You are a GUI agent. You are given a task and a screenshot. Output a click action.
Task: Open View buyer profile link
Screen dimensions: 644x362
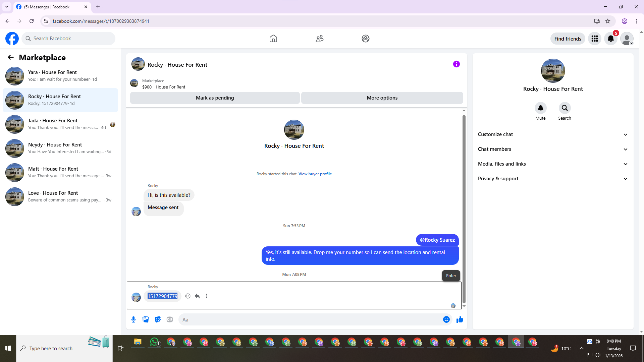point(315,174)
